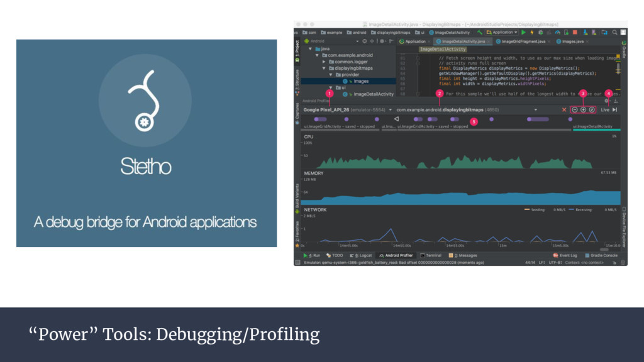
Task: Collapse the provider package
Action: pyautogui.click(x=331, y=75)
